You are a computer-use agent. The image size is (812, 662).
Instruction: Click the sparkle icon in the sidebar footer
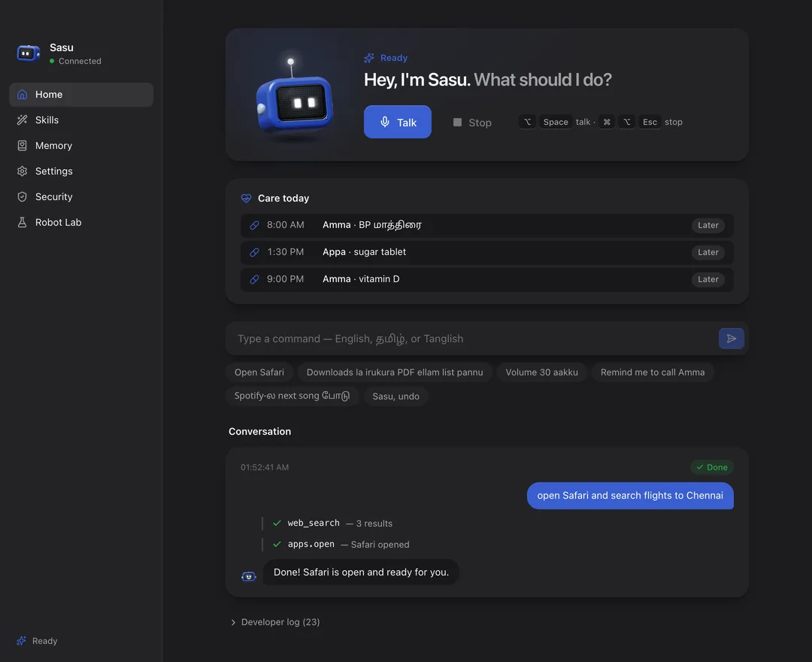pos(21,641)
